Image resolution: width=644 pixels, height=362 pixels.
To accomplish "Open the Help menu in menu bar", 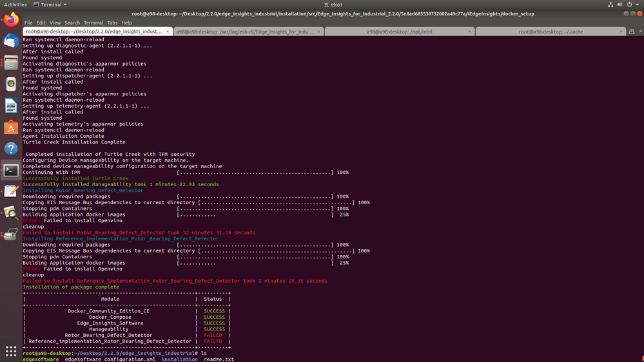I will tap(126, 23).
